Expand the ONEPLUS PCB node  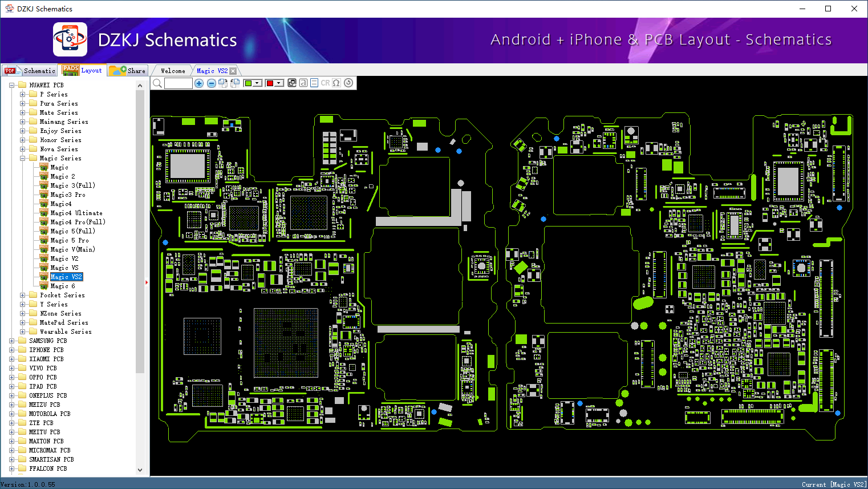(11, 395)
